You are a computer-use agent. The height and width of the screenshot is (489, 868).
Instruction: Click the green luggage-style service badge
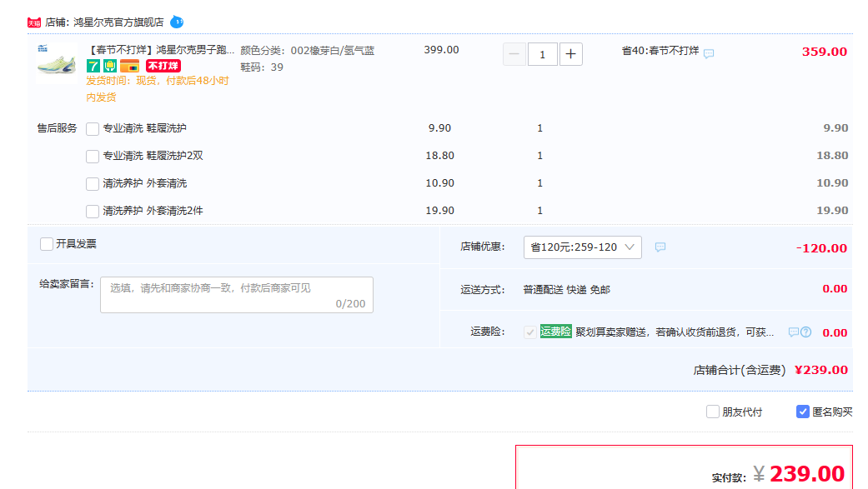(110, 67)
